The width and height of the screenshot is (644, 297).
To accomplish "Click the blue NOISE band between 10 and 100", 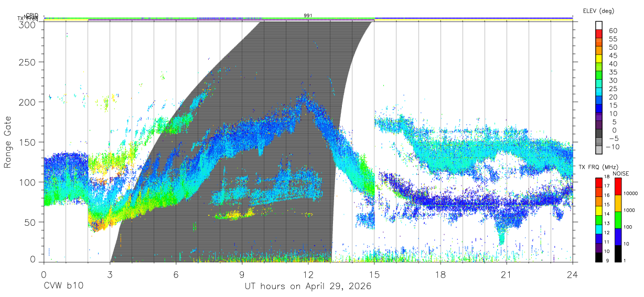I will point(617,236).
